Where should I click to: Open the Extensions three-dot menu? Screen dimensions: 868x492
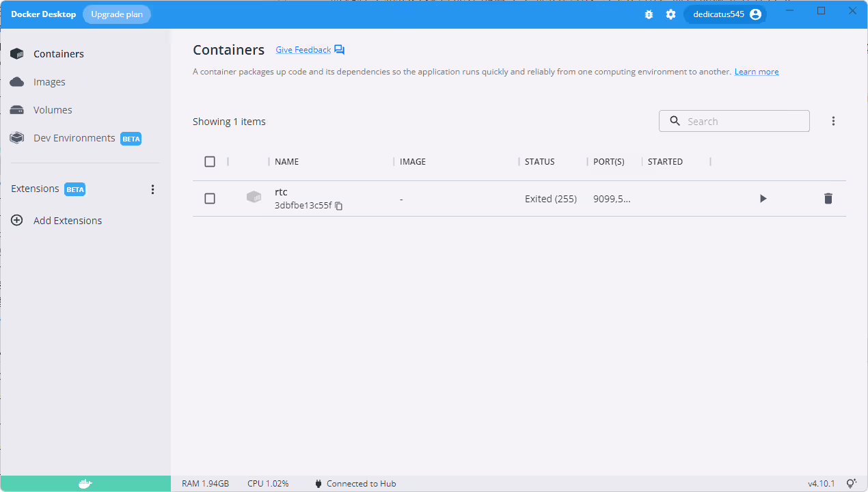point(152,189)
